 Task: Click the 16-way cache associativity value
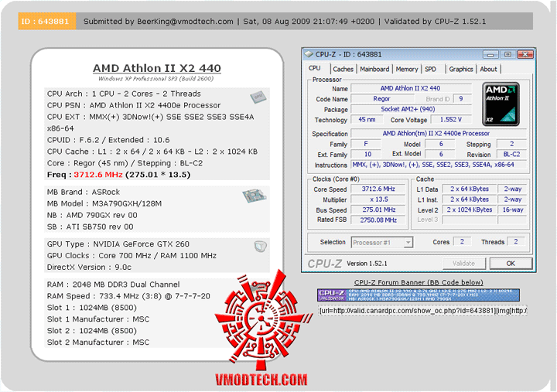pos(512,210)
